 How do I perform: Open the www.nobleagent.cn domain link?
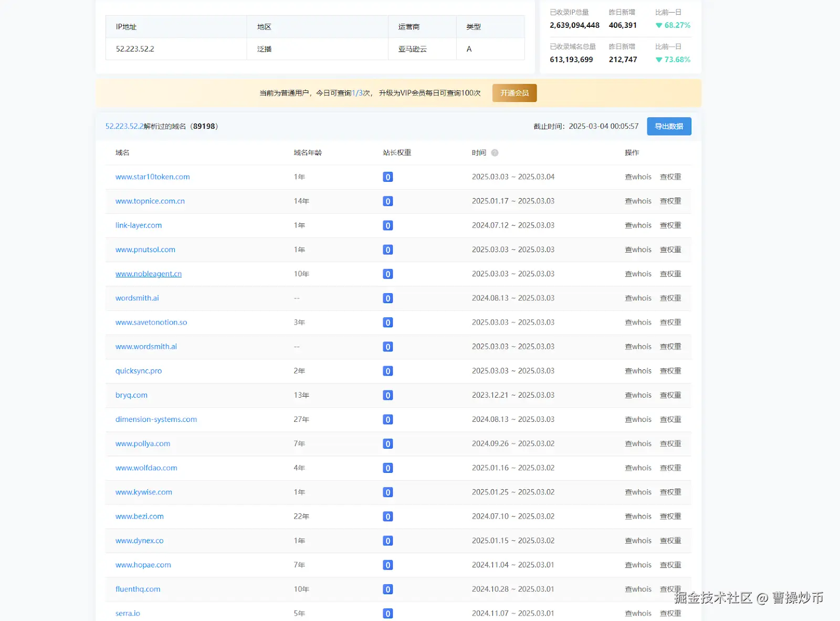click(149, 274)
